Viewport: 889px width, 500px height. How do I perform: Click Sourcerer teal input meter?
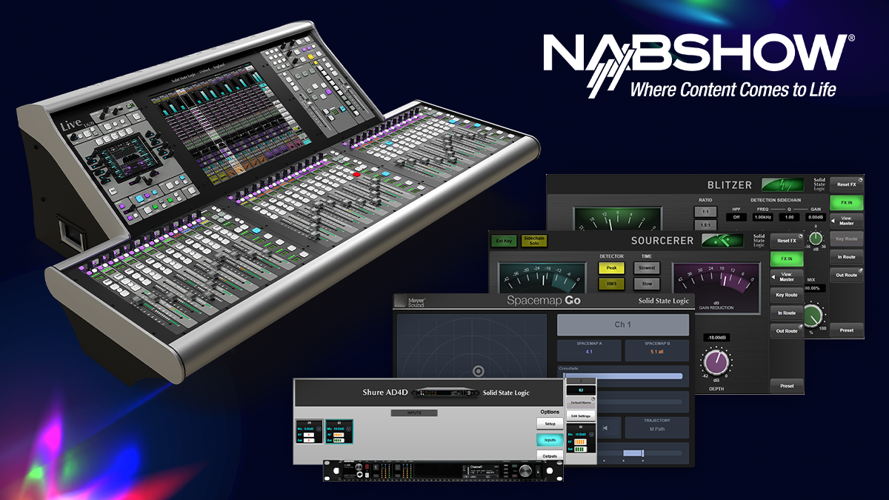541,277
